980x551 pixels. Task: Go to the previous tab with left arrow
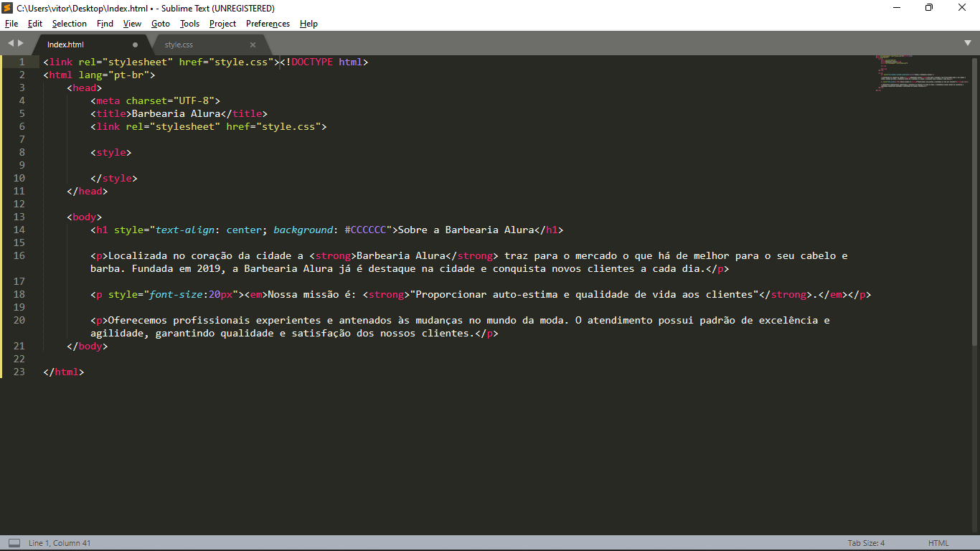click(11, 44)
